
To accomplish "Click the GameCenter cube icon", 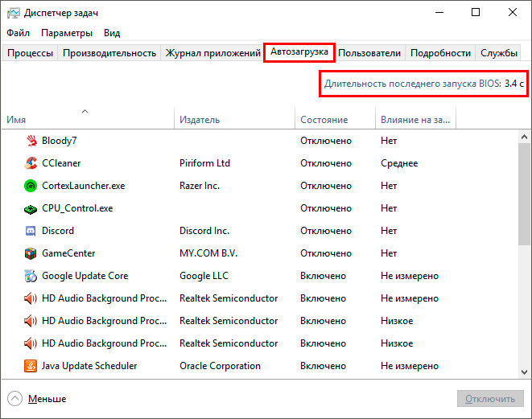I will coord(31,253).
